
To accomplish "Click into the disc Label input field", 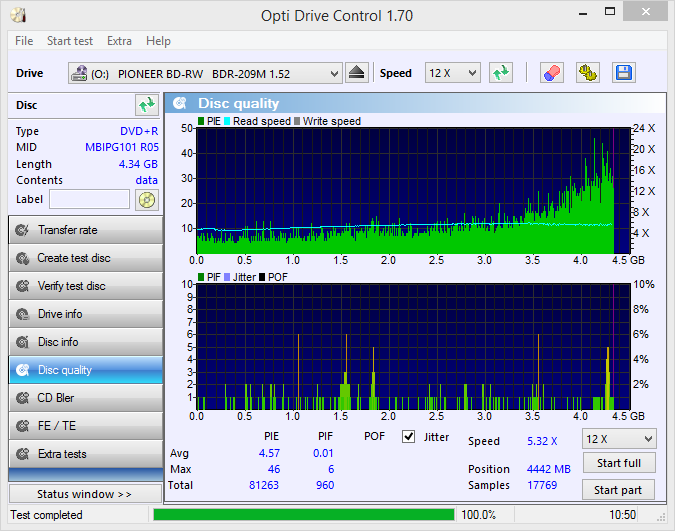I will tap(90, 199).
